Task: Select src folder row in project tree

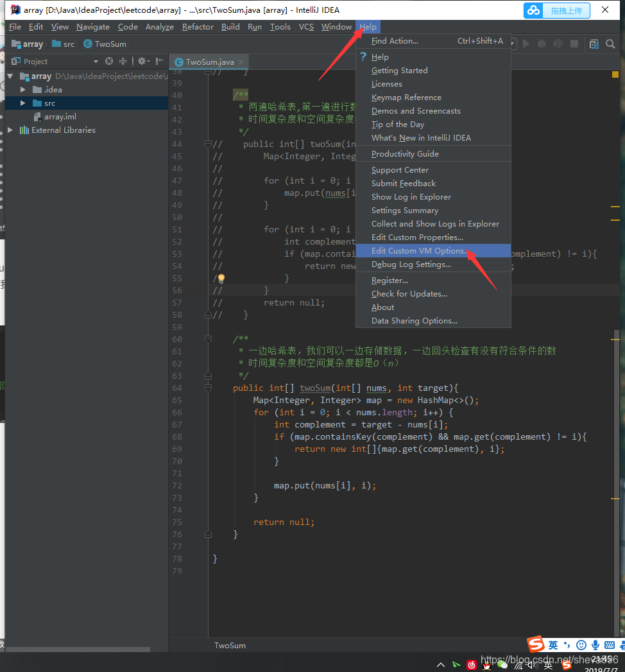Action: point(86,103)
